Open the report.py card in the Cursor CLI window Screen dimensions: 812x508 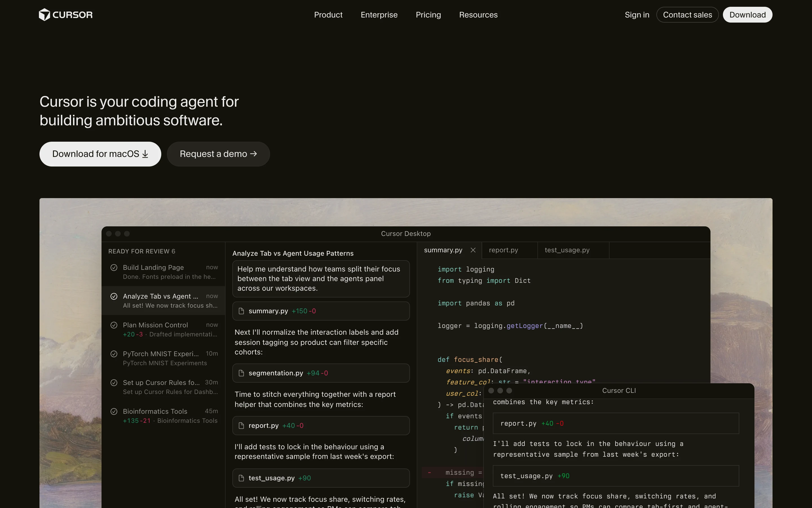tap(616, 423)
